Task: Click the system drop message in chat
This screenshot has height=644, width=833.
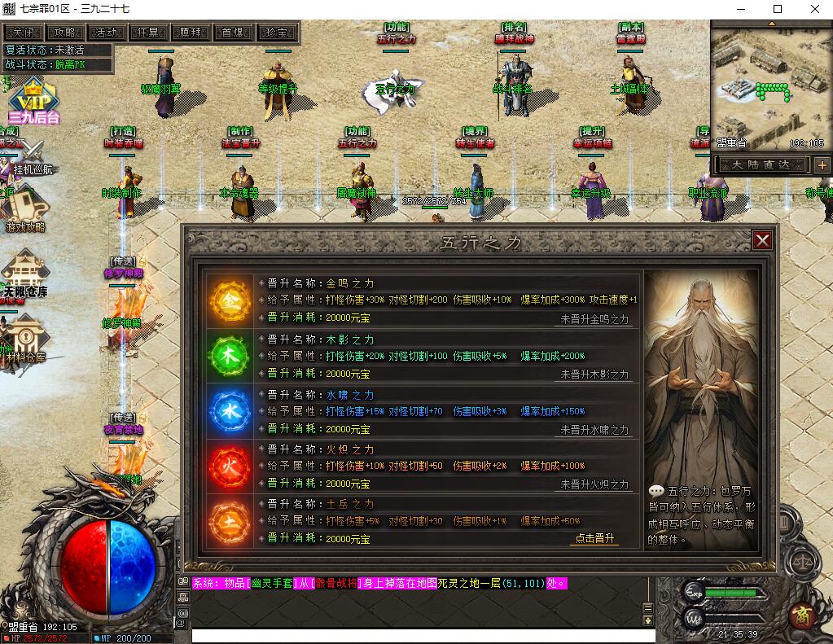Action: pos(379,584)
